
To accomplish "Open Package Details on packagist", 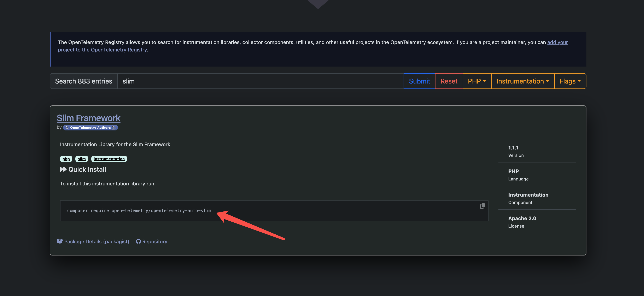I will pyautogui.click(x=96, y=241).
